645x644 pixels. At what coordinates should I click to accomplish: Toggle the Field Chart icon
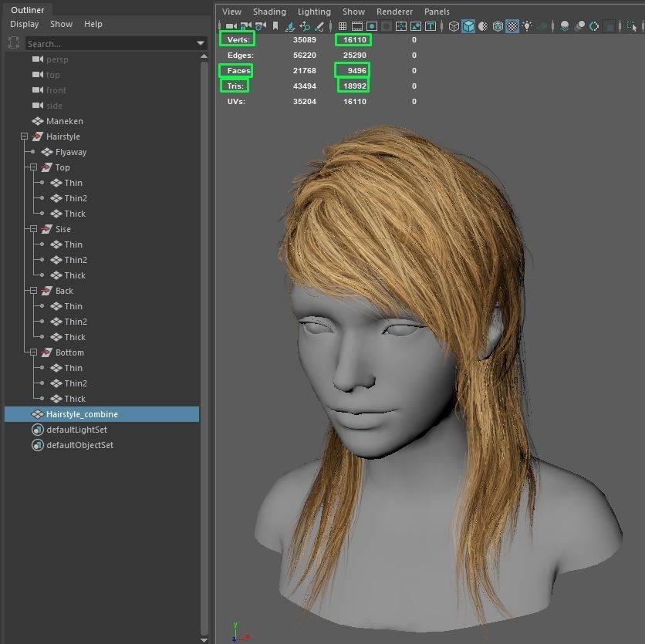[x=400, y=26]
